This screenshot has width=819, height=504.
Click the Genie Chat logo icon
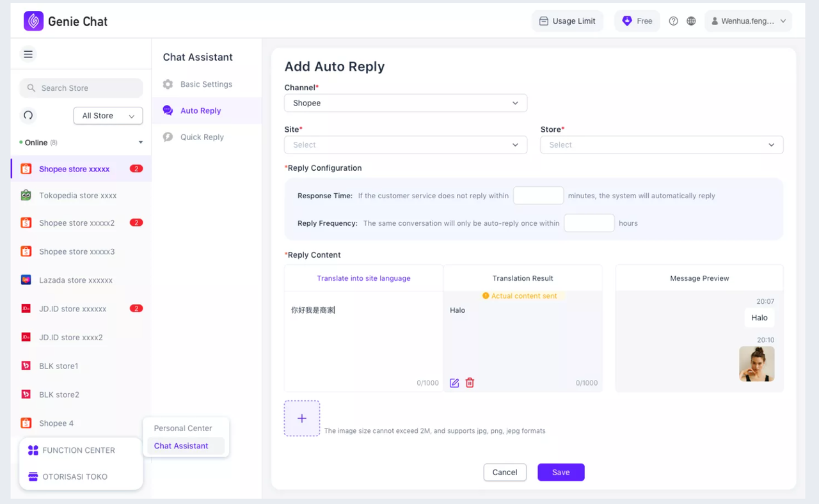pyautogui.click(x=33, y=21)
